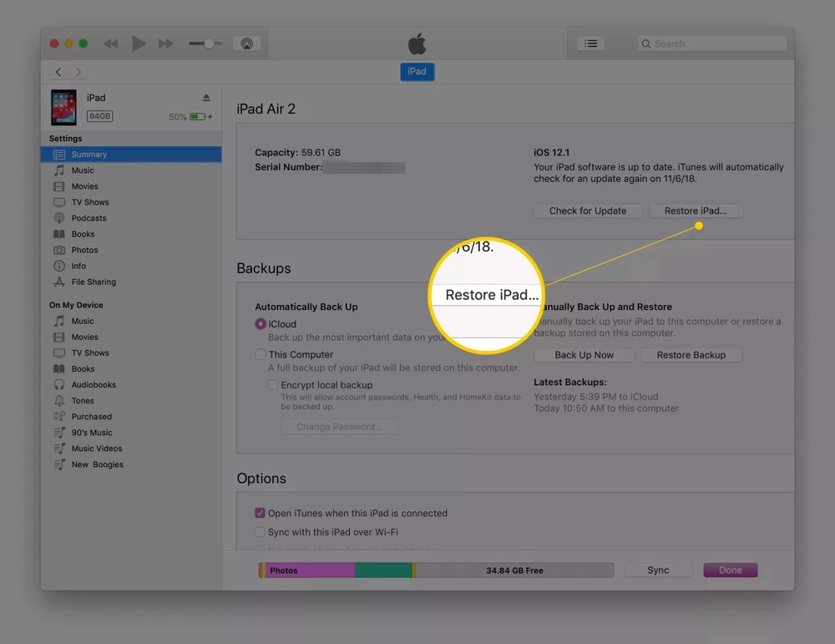Click the Music Videos playlist icon
835x644 pixels.
tap(59, 449)
